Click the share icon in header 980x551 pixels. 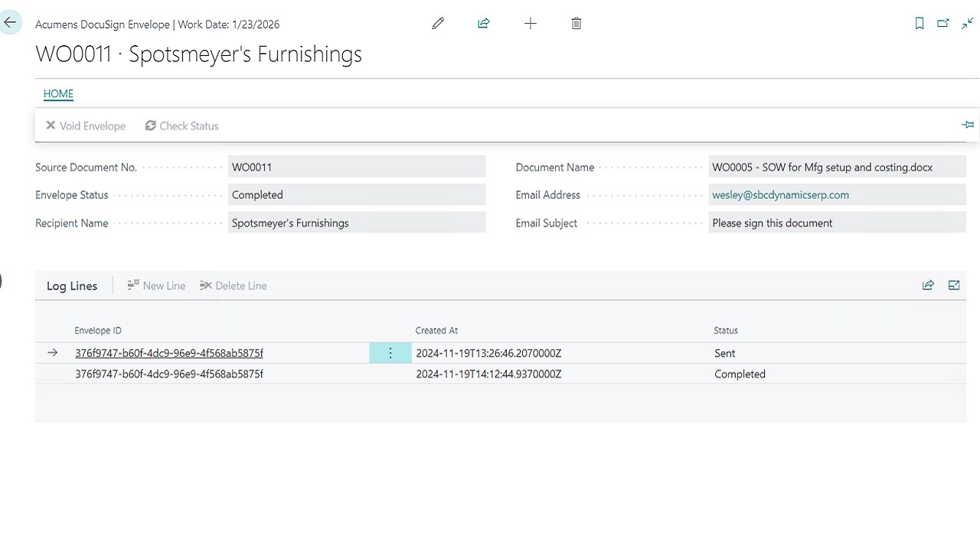point(484,24)
